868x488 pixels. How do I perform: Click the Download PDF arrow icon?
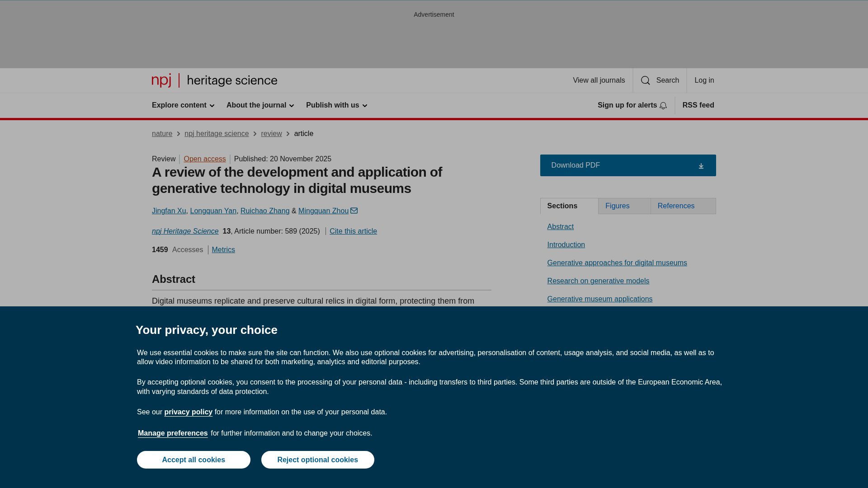701,166
